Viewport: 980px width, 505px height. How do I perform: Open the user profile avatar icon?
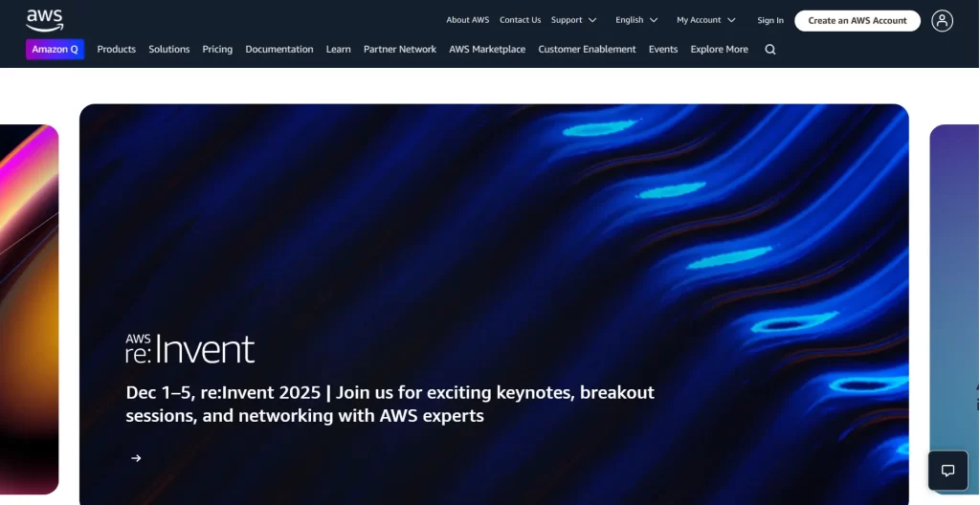[942, 21]
